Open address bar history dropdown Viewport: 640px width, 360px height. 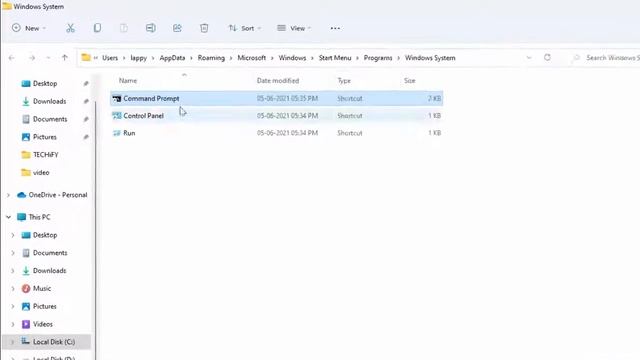point(529,58)
